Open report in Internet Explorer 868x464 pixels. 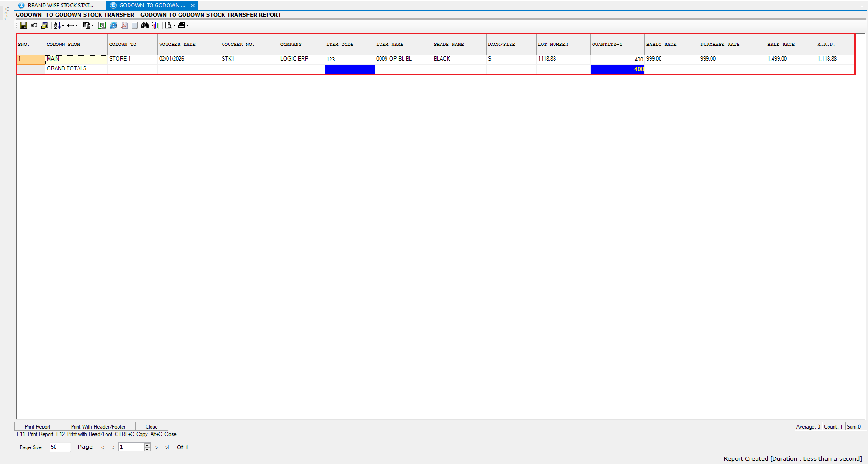(x=113, y=26)
